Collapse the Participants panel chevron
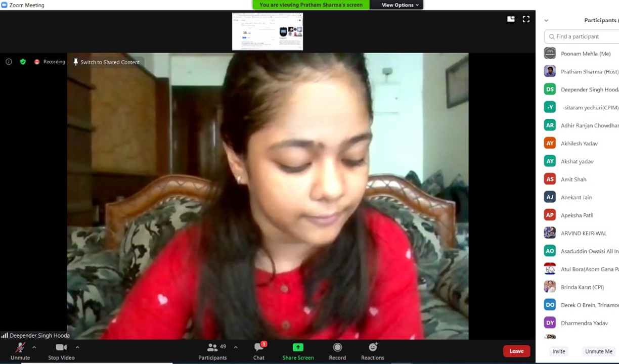619x364 pixels. point(546,20)
